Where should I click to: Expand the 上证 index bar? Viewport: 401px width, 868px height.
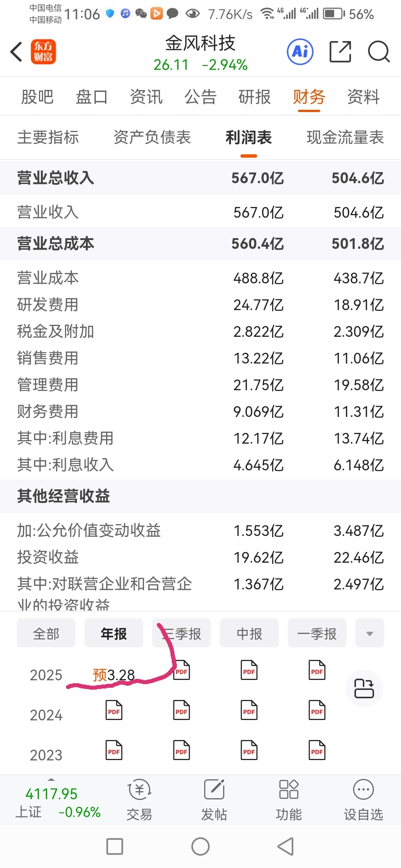pos(58,800)
